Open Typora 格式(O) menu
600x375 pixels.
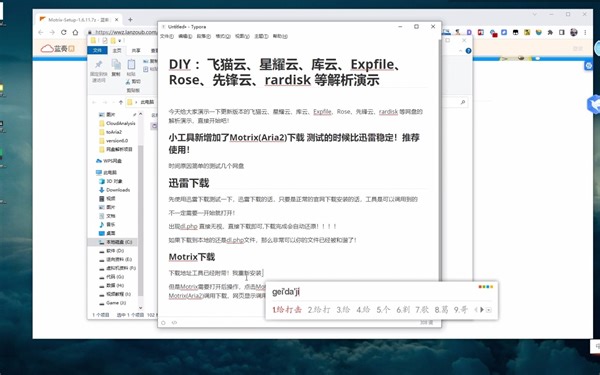(223, 36)
